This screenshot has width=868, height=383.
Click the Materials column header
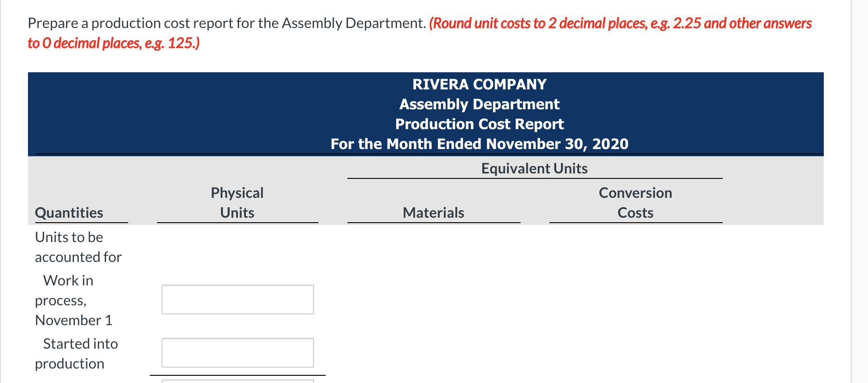tap(433, 212)
